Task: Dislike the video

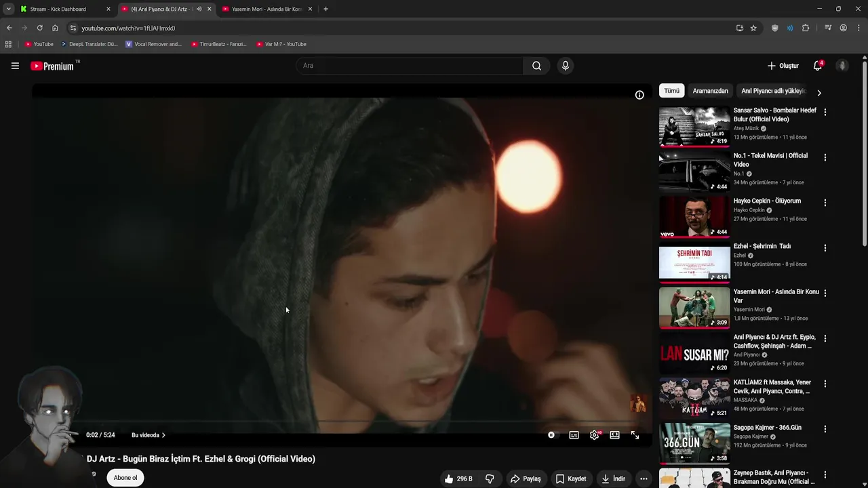Action: pyautogui.click(x=490, y=479)
